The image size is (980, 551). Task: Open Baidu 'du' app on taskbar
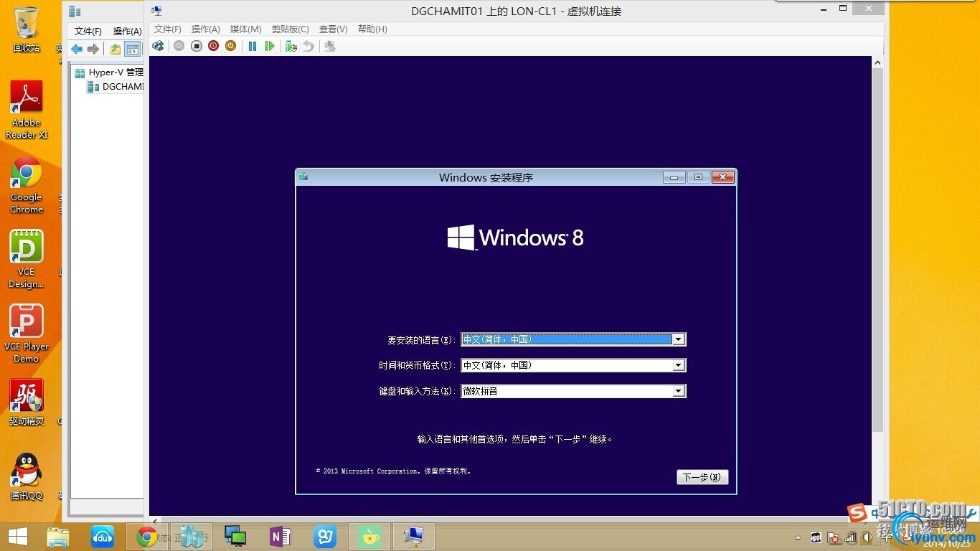click(x=103, y=537)
